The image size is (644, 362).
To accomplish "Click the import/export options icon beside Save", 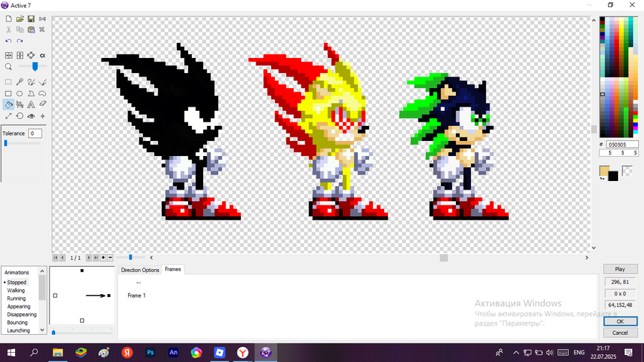I will pyautogui.click(x=42, y=19).
